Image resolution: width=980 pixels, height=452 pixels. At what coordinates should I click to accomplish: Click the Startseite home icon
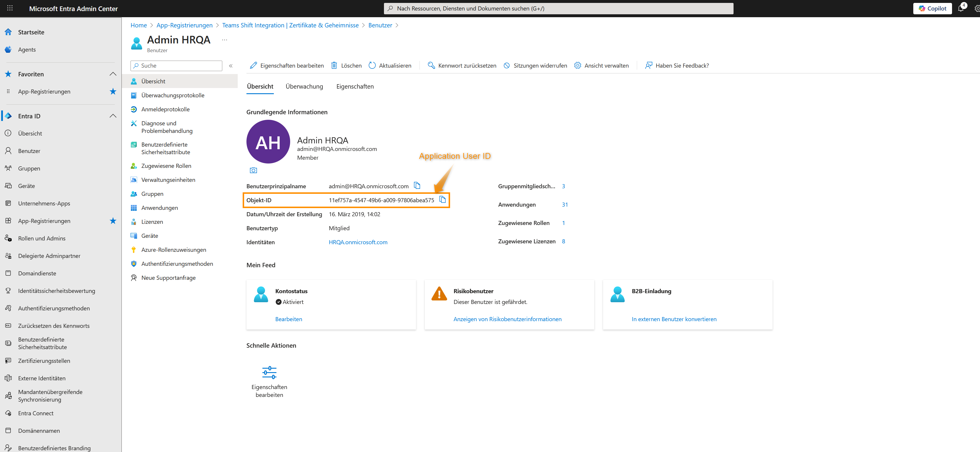(x=8, y=32)
